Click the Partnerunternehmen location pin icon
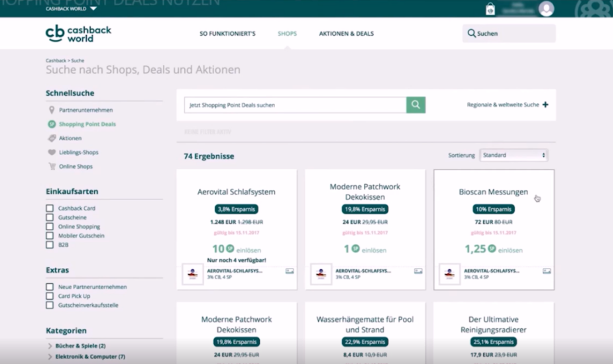Screen dimensions: 613x364 click(x=52, y=110)
